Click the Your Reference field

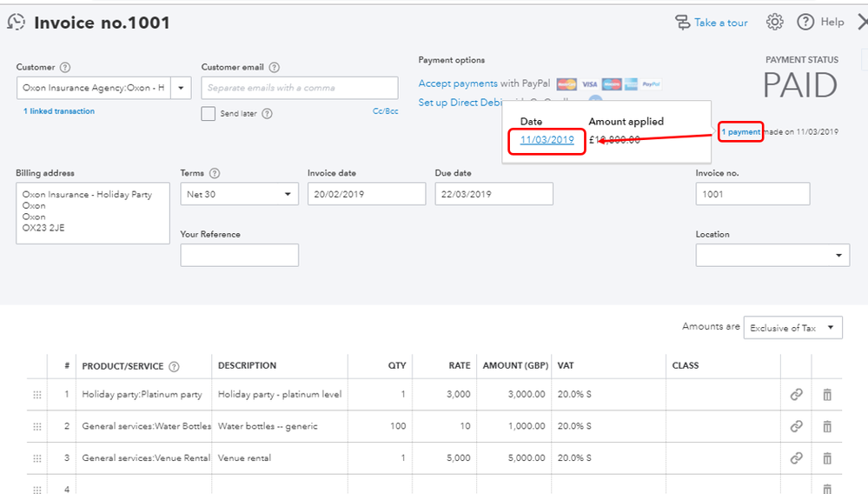tap(239, 256)
